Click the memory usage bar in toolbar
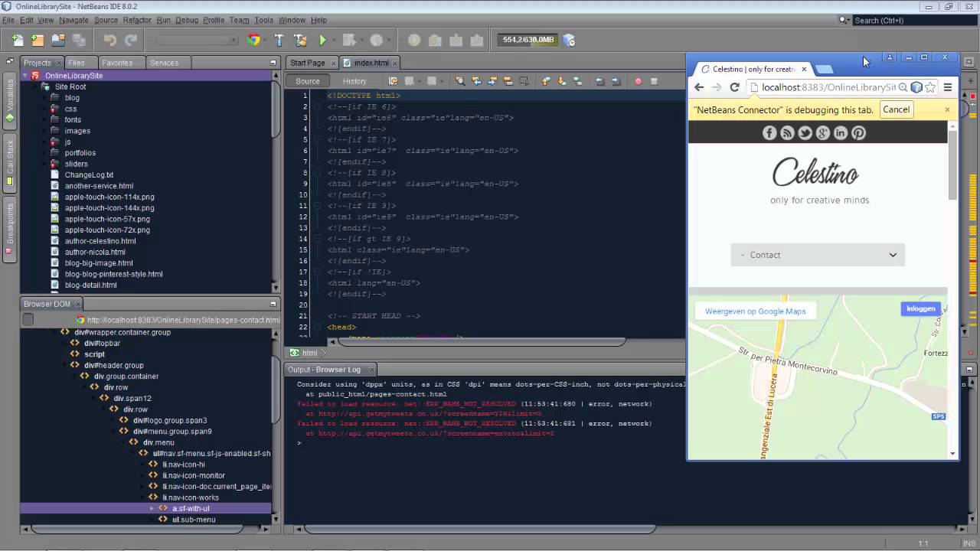The width and height of the screenshot is (980, 551). [x=528, y=40]
